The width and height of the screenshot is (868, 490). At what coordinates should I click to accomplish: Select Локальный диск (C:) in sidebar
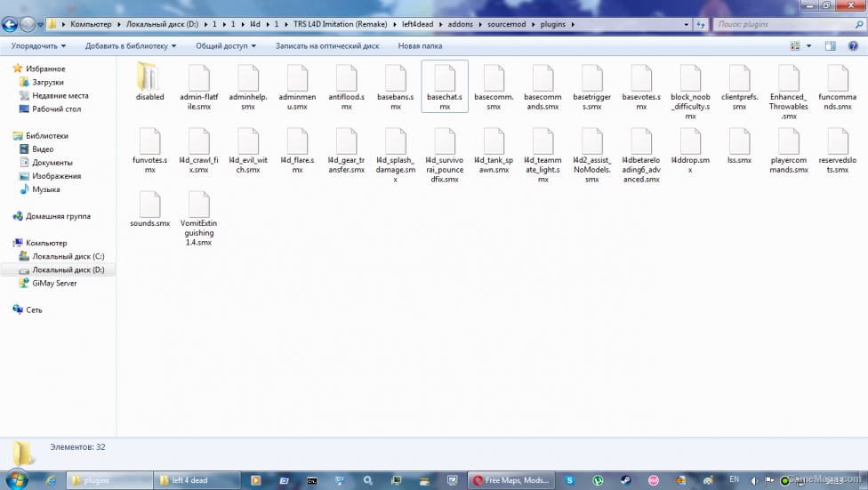point(68,256)
